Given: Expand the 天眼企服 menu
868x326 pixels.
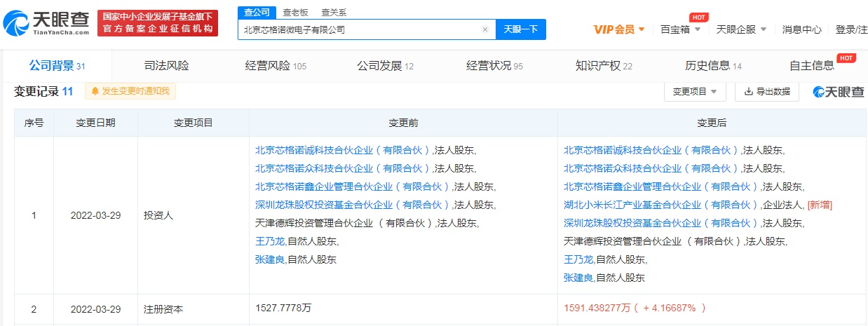Looking at the screenshot, I should click(x=741, y=29).
